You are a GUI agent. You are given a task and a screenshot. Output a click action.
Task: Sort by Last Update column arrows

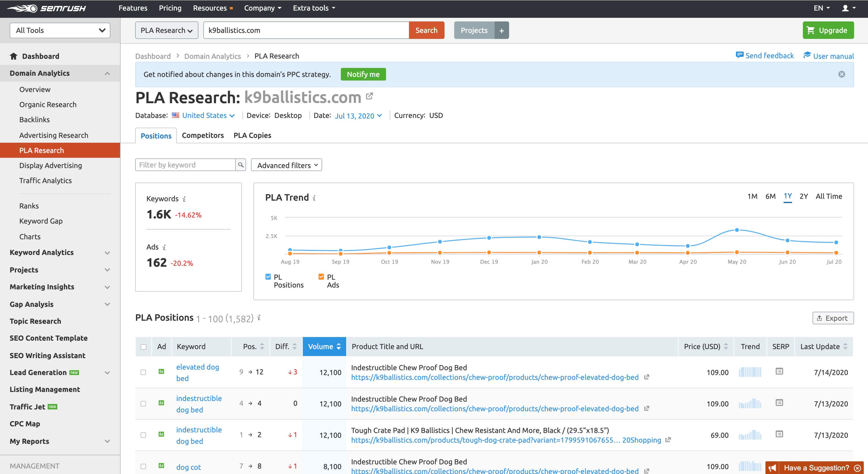tap(845, 346)
